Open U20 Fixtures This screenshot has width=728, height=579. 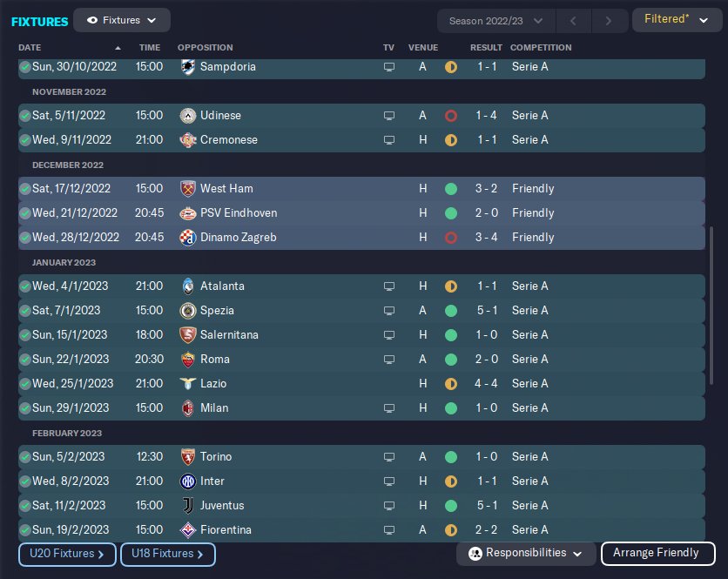tap(67, 554)
